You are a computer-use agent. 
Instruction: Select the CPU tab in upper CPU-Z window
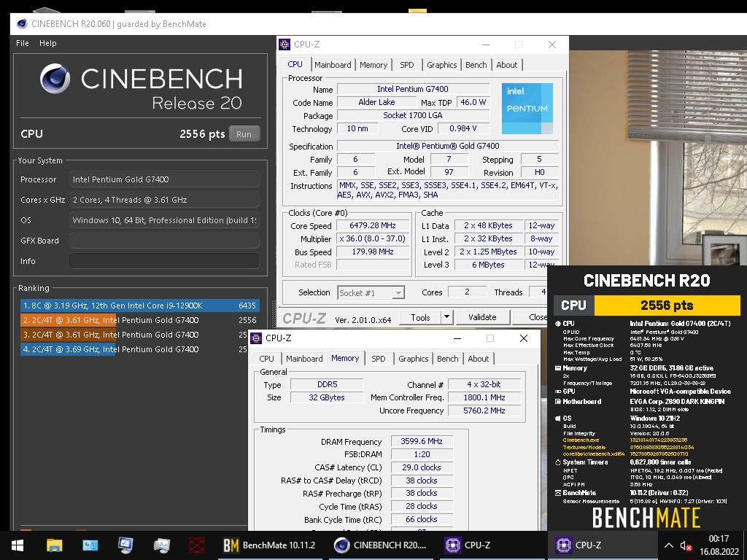(295, 64)
